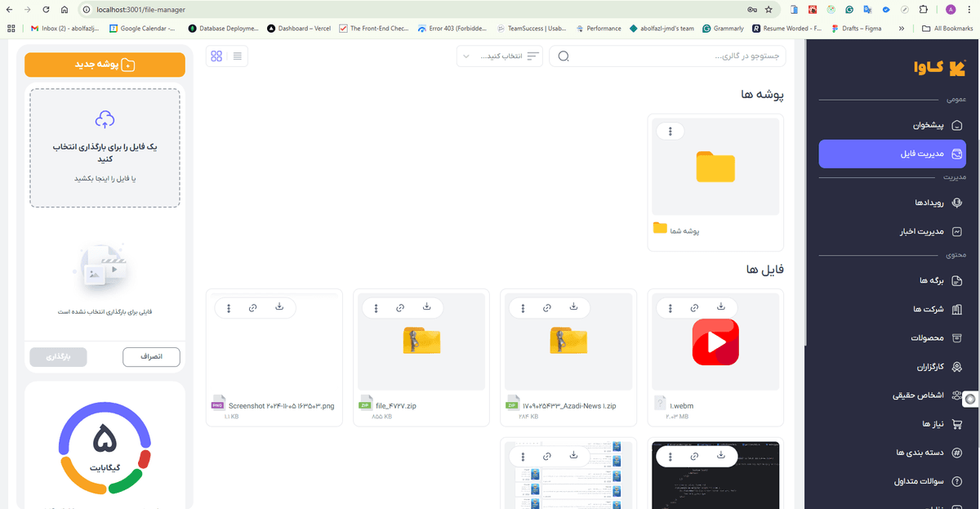Download the Azadi-News 1.zip file
Screen dimensions: 980x509
click(574, 307)
